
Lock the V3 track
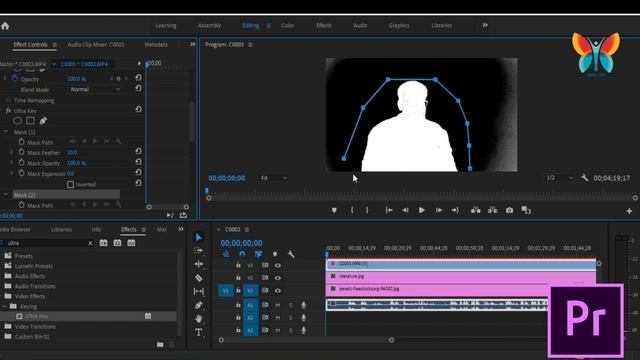[238, 265]
